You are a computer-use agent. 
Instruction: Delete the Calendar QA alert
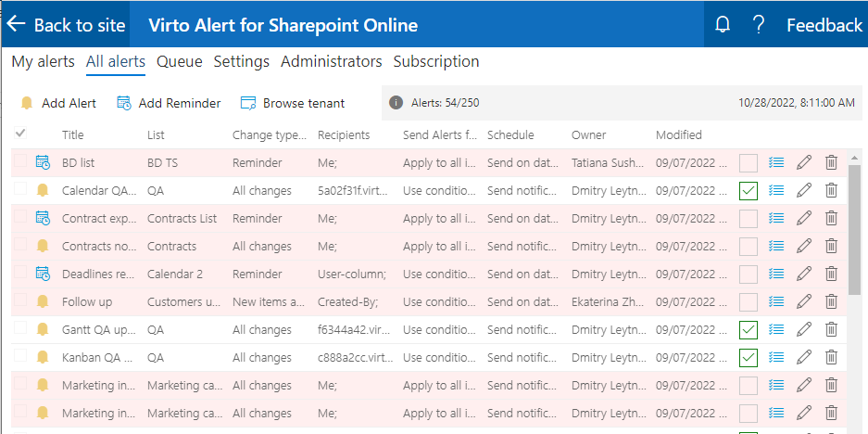tap(831, 190)
